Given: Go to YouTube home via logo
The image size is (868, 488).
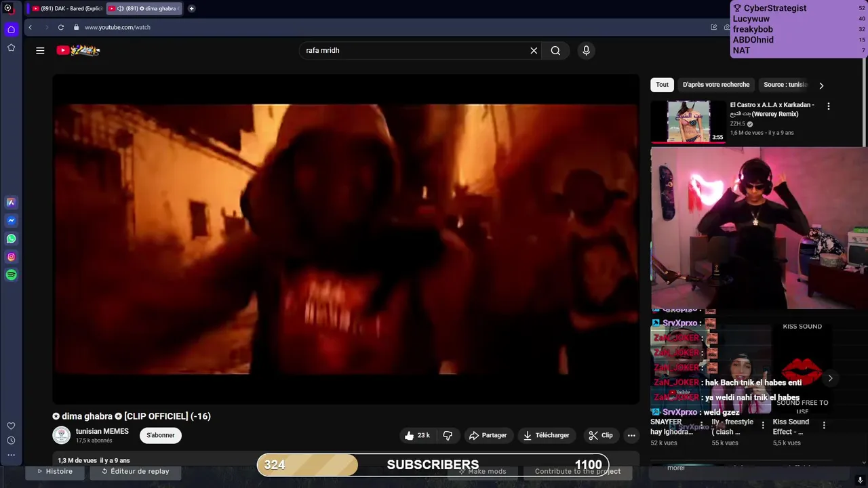Looking at the screenshot, I should pos(78,50).
